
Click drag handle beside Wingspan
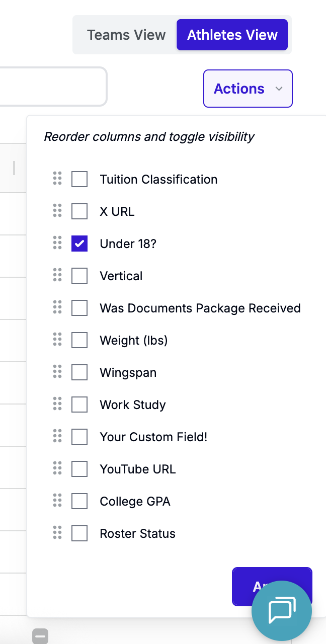click(x=57, y=372)
